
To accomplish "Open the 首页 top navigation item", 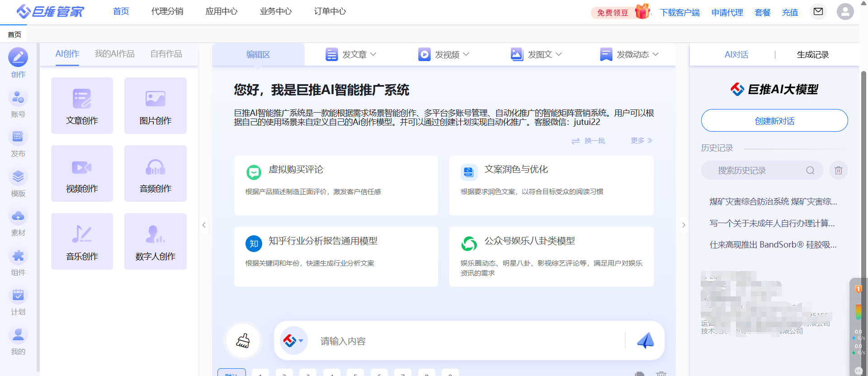I will click(x=121, y=11).
